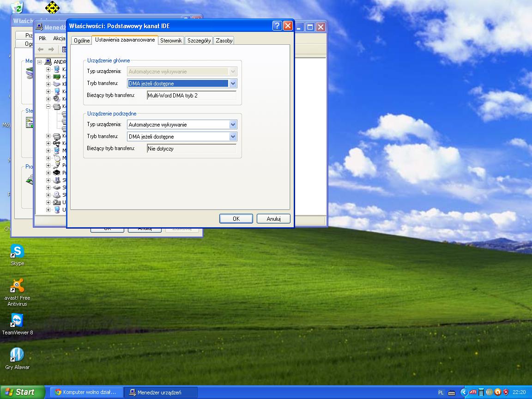Confirm the IDE channel dialog with OK
The width and height of the screenshot is (532, 399).
236,219
